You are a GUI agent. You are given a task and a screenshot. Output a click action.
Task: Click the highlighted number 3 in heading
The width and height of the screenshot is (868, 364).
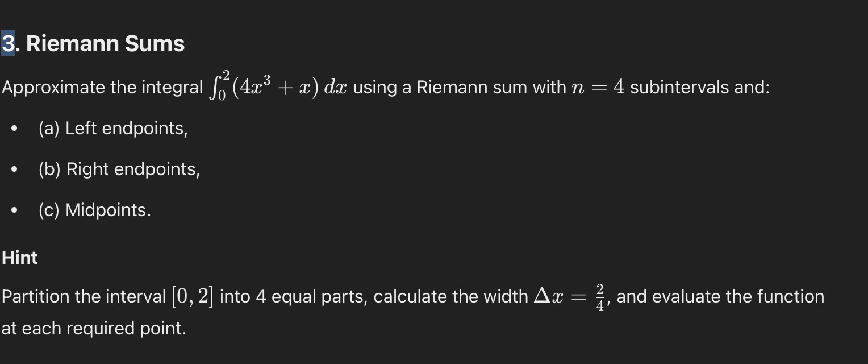[8, 43]
